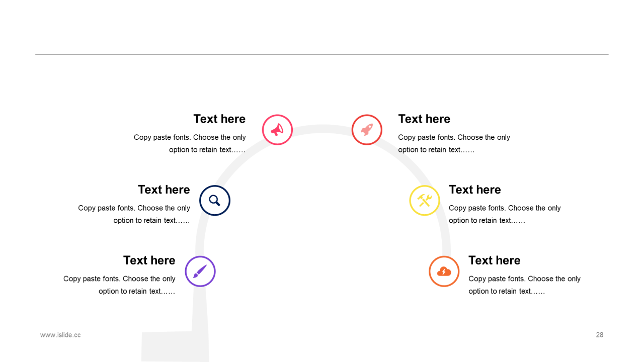Select "Text here" heading beside magnifier icon
This screenshot has width=644, height=362.
164,190
